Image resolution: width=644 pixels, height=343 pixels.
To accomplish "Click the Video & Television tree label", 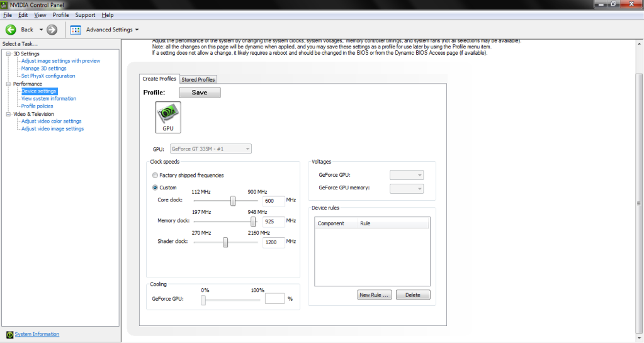I will click(33, 114).
